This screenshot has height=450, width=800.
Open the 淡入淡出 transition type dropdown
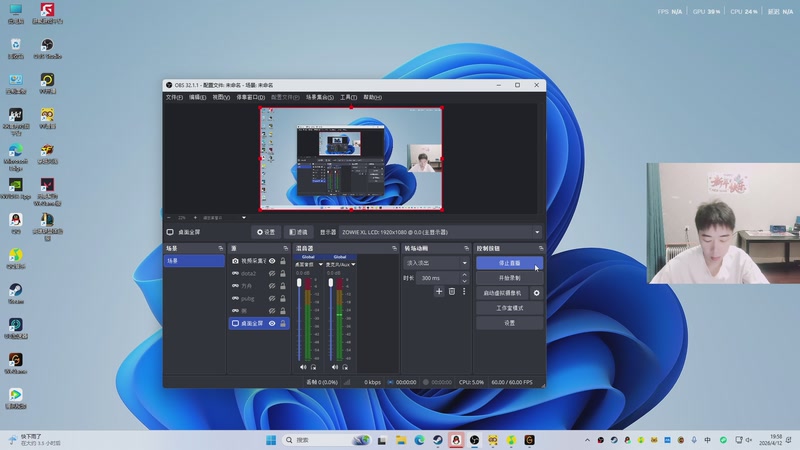[x=436, y=263]
